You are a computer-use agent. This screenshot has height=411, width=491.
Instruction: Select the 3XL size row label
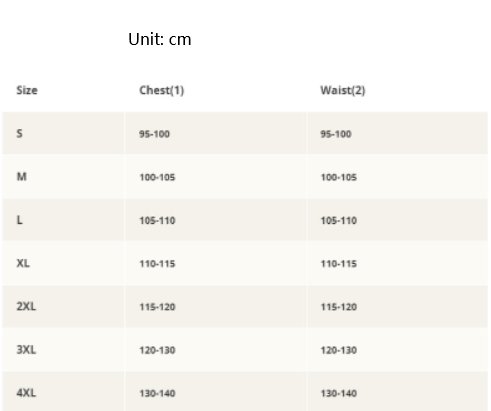26,350
